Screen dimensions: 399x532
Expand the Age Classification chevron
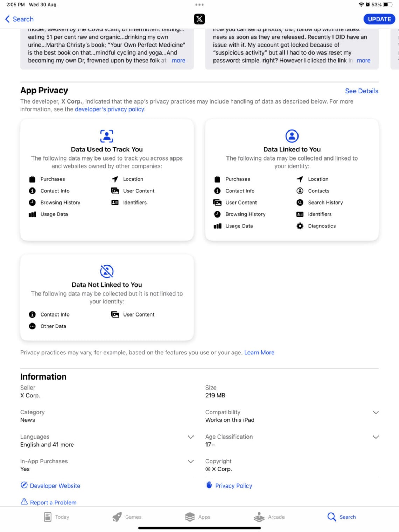376,437
